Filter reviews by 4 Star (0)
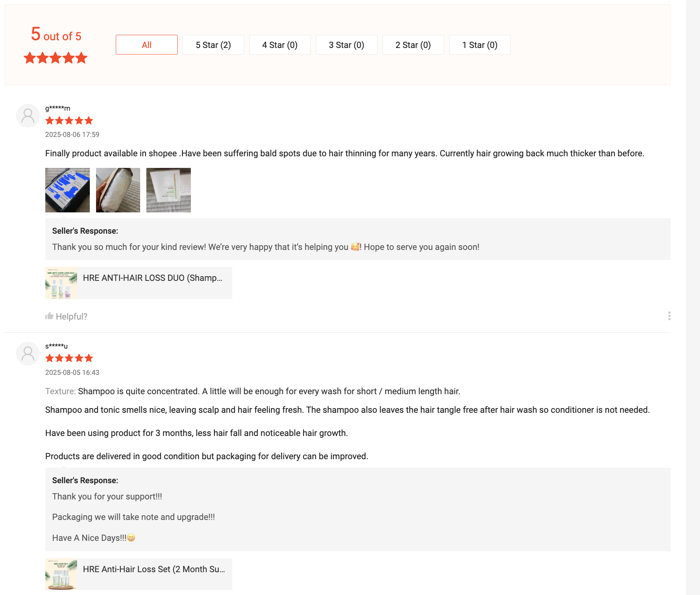The height and width of the screenshot is (595, 700). (280, 45)
